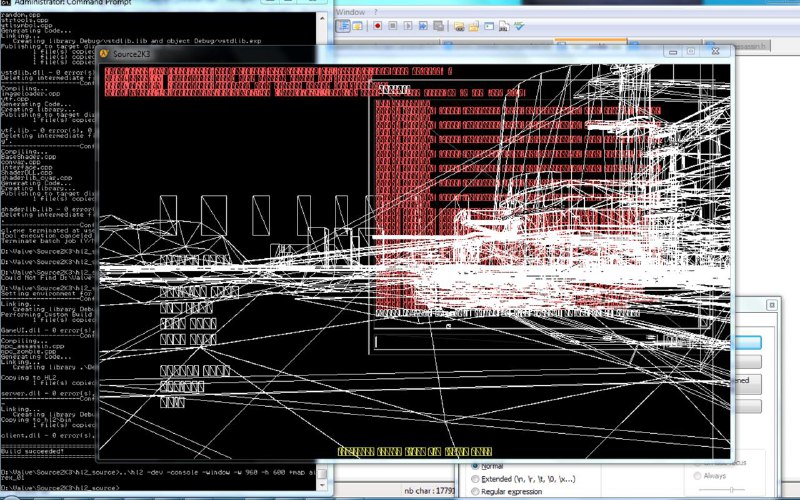Screen dimensions: 800x500
Task: Click the 'nb char : 17791' status bar entry
Action: coord(428,491)
